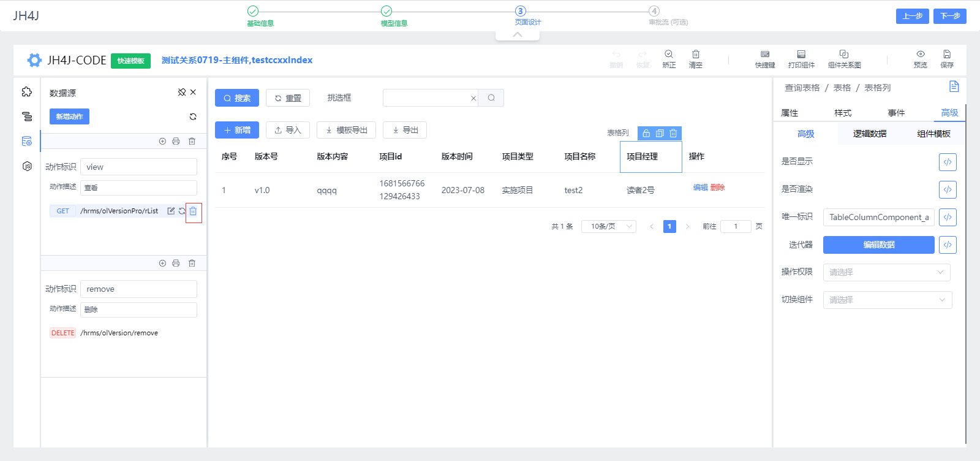Open the 操作权限 dropdown
Screen dimensions: 980x461
click(x=887, y=272)
